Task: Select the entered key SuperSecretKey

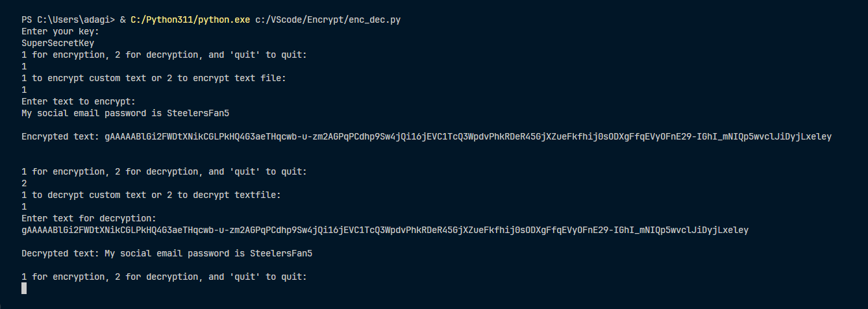Action: (58, 43)
